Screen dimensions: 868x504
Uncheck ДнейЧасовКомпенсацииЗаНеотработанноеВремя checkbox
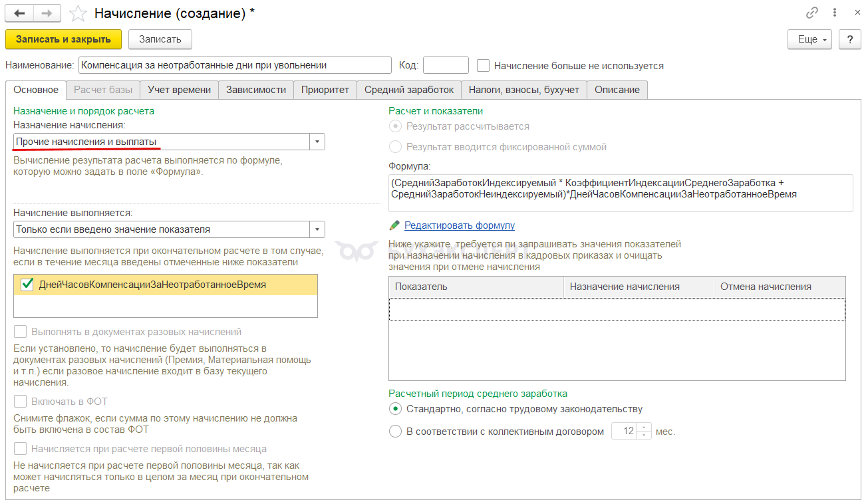coord(27,285)
